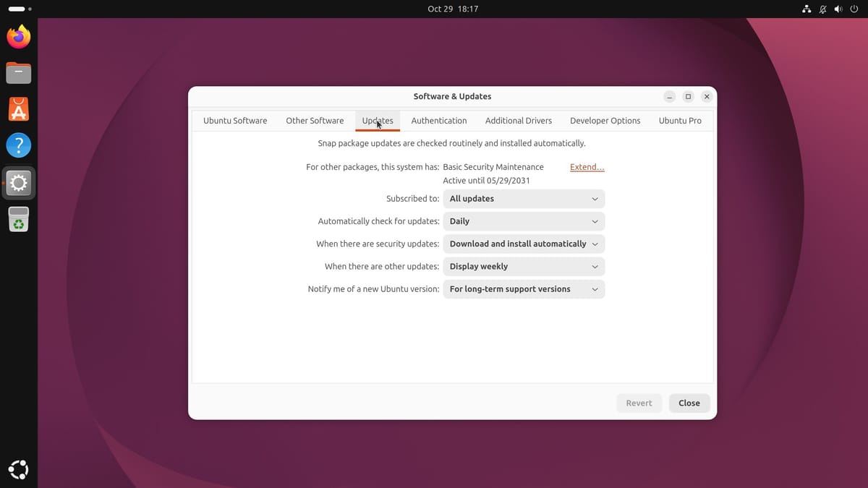Click the Settings gear dock icon
868x488 pixels.
point(19,183)
